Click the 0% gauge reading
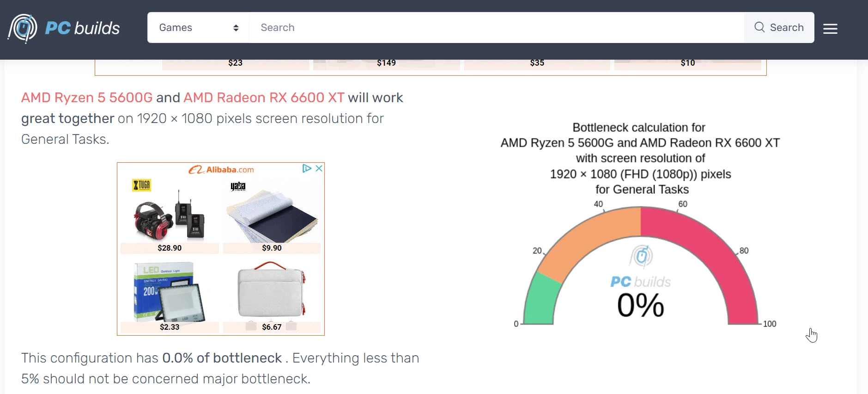 [x=641, y=305]
